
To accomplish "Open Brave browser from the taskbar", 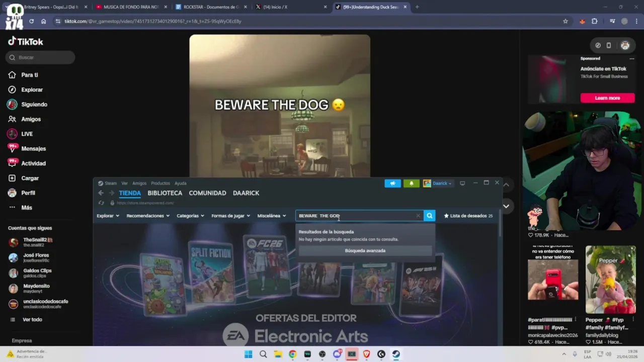I will 366,354.
